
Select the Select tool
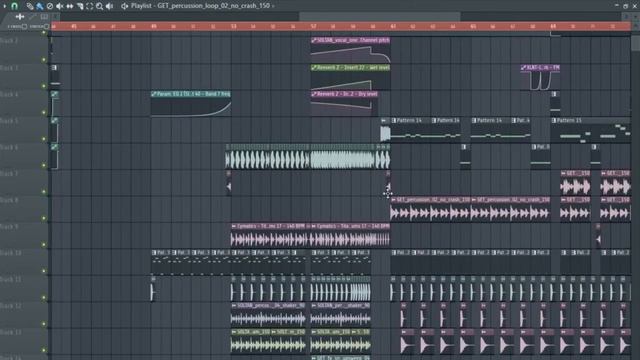pos(90,6)
